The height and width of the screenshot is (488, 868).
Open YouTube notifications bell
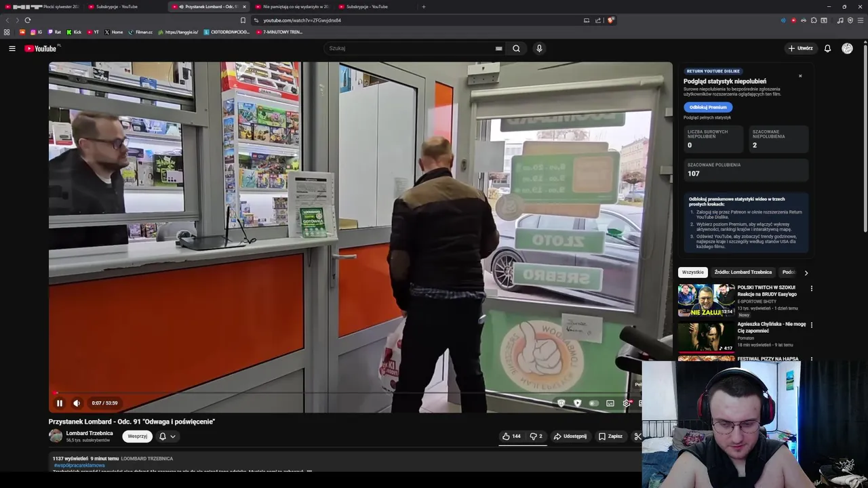827,48
